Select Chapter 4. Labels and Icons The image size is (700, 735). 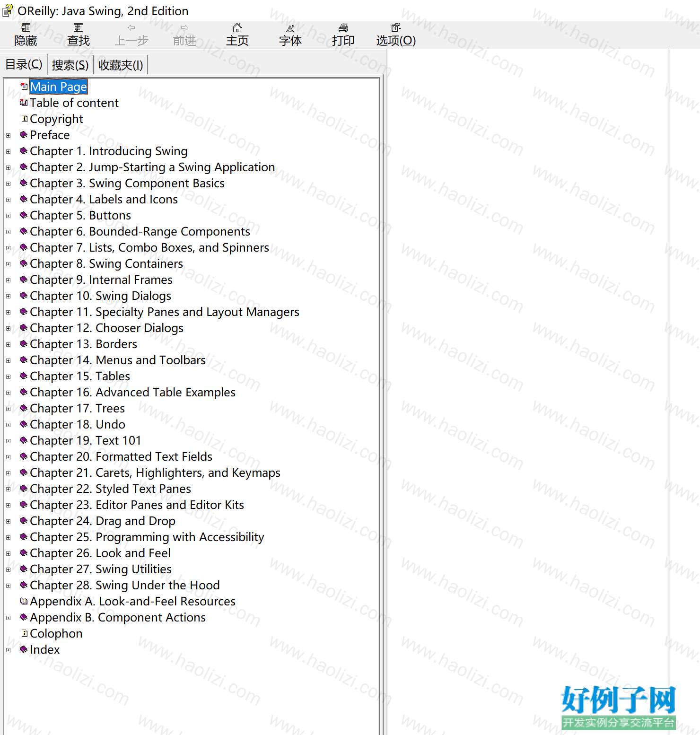coord(104,199)
